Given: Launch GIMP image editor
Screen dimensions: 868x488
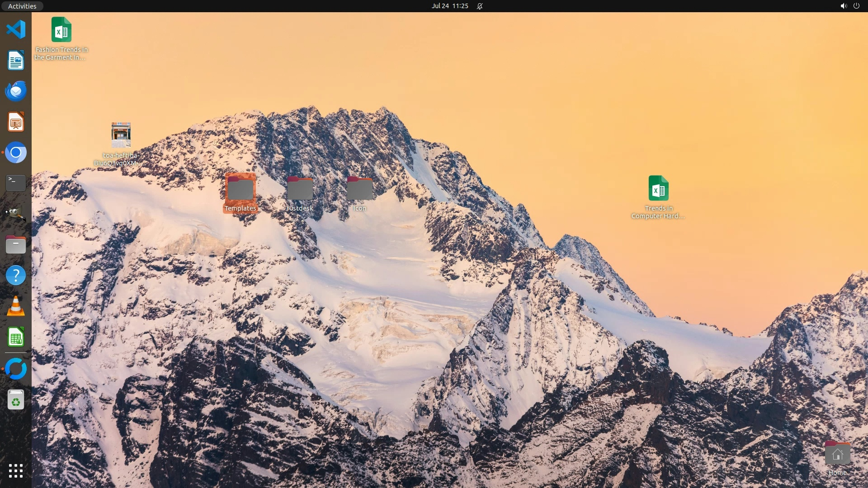Looking at the screenshot, I should pyautogui.click(x=16, y=214).
